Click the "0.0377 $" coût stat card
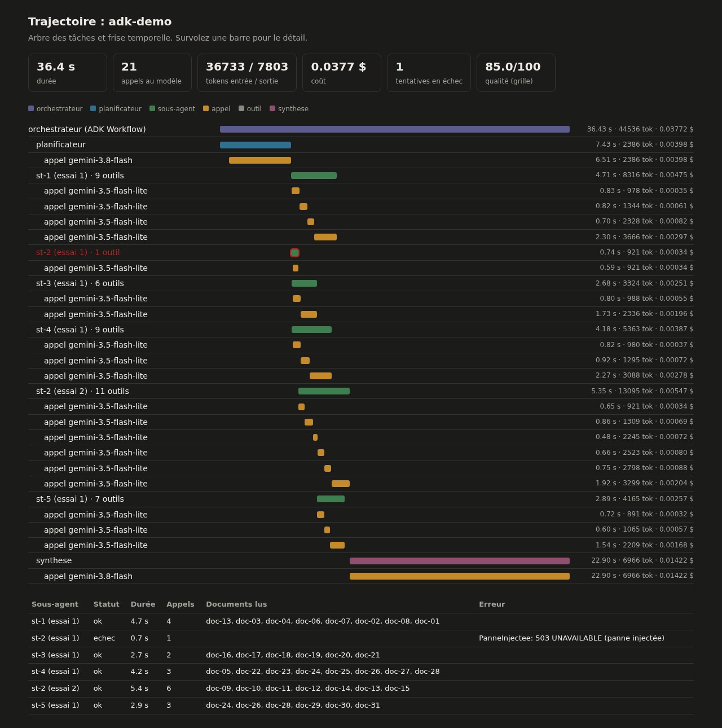This screenshot has width=722, height=728. 342,73
